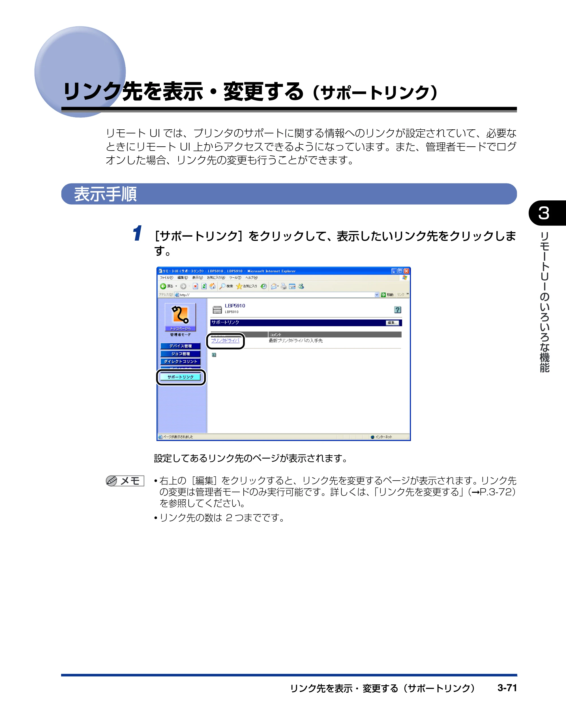Open the address bar dropdown arrow
Image resolution: width=566 pixels, height=728 pixels.
(x=377, y=295)
